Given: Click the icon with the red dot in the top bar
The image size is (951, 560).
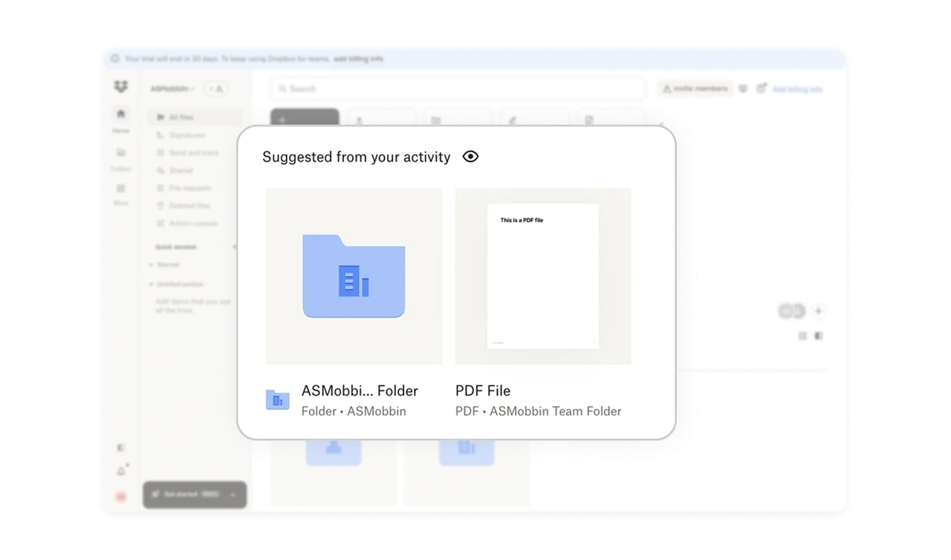Looking at the screenshot, I should click(761, 88).
